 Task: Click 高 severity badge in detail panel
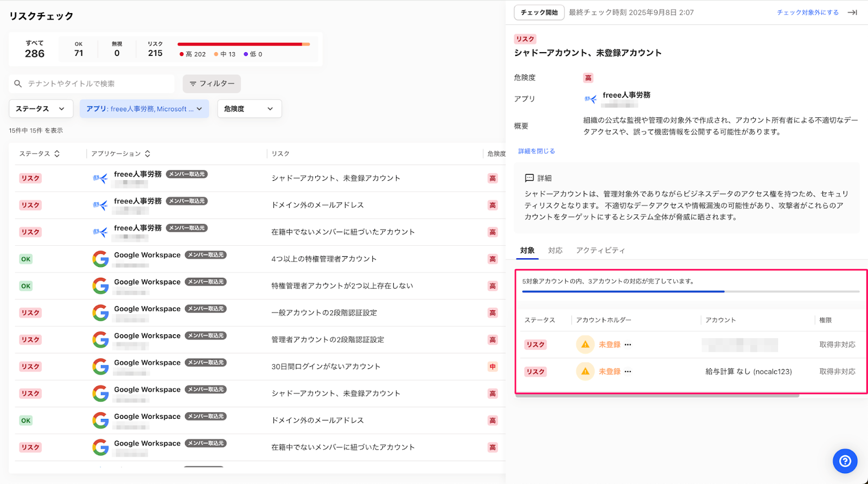pyautogui.click(x=588, y=78)
